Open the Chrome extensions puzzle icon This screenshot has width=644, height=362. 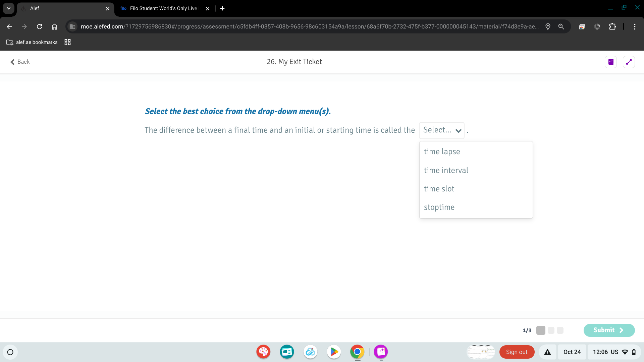click(612, 27)
